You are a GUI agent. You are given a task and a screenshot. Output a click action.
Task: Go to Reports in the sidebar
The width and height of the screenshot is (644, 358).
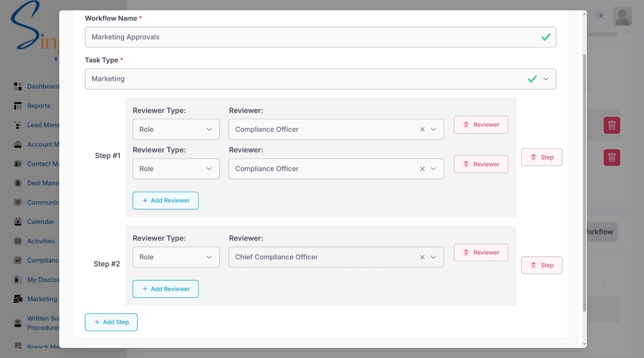pyautogui.click(x=39, y=106)
